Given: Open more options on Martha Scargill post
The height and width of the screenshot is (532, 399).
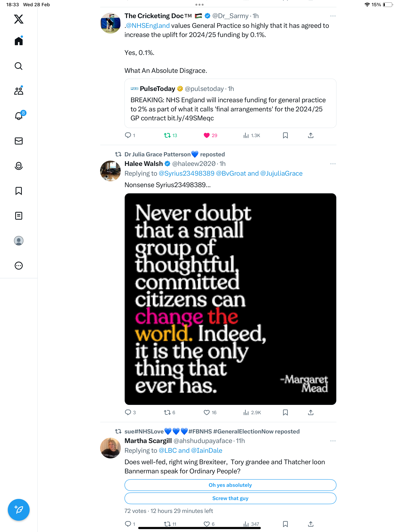Looking at the screenshot, I should (333, 441).
